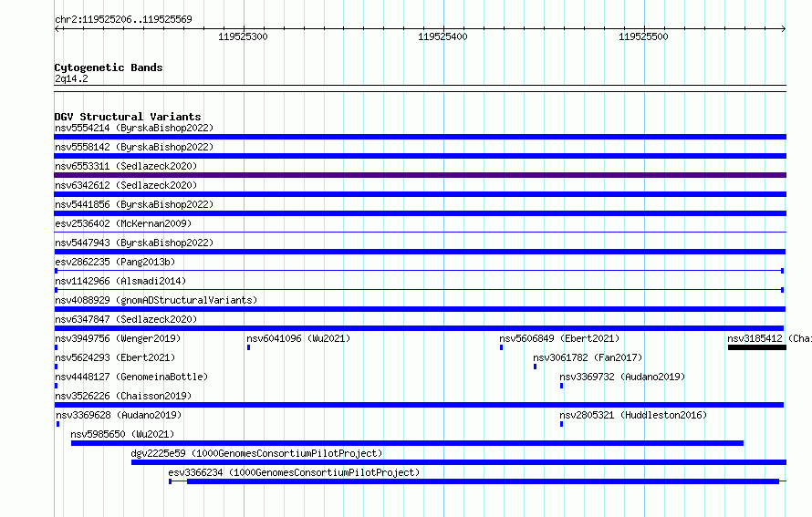Click the blue bar under nsv5985650
812x517 pixels.
click(x=407, y=443)
